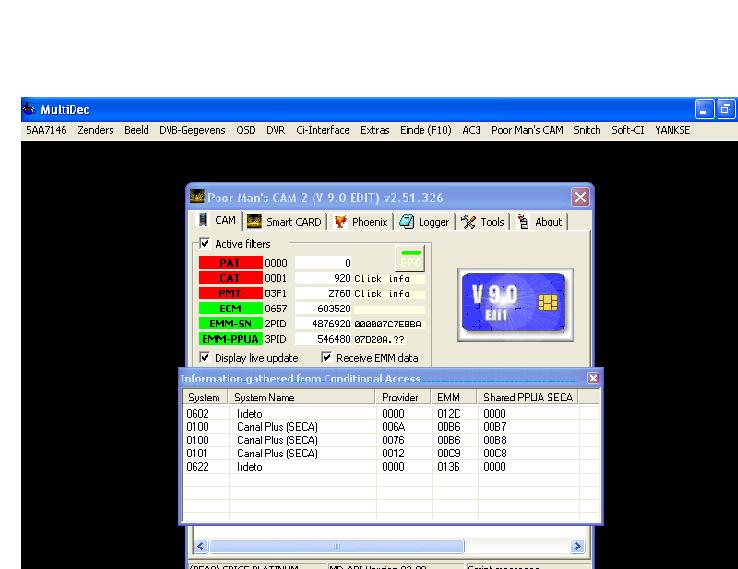
Task: Open the AC3 menu
Action: tap(471, 130)
